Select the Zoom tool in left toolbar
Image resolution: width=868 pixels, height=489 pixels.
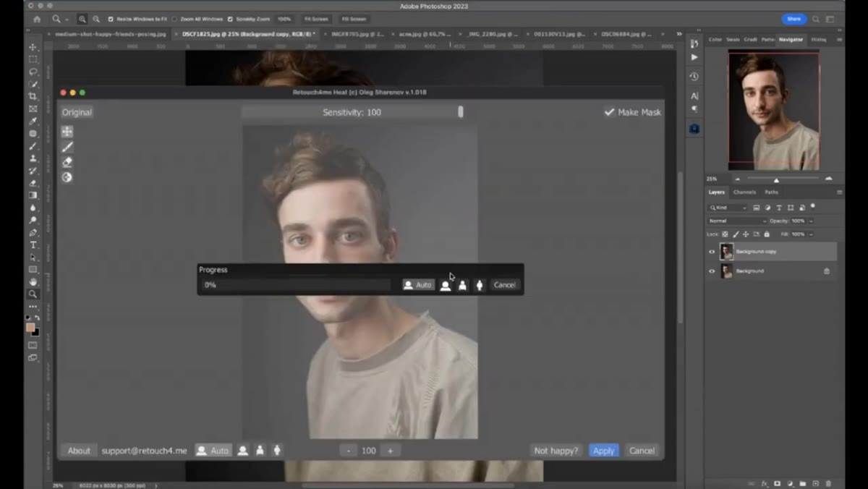point(33,294)
